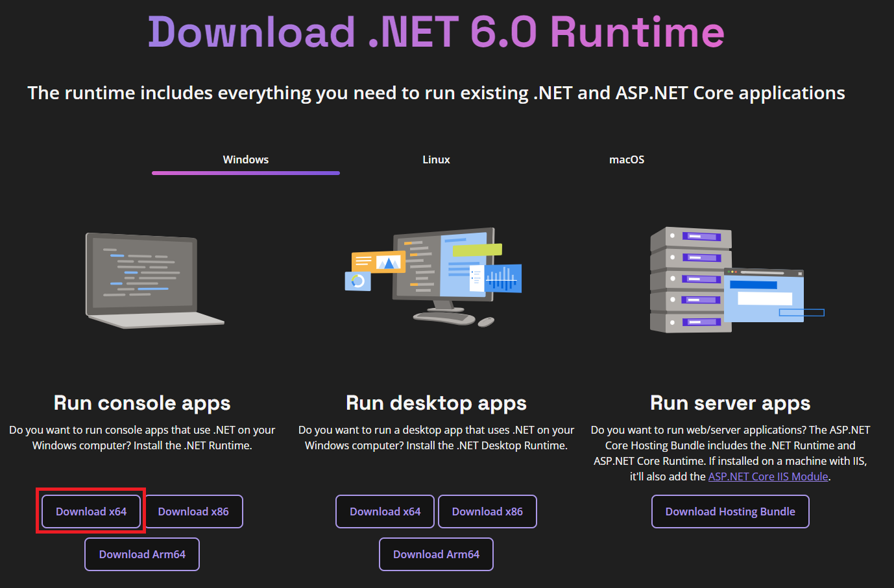894x588 pixels.
Task: Download x64 Desktop Runtime
Action: coord(385,511)
